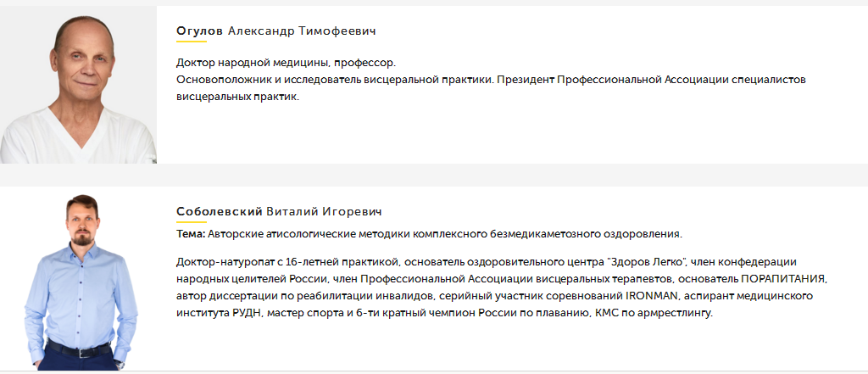868x374 pixels.
Task: Click the words 'висцеральных практик.' in Огулов's bio
Action: (x=238, y=97)
